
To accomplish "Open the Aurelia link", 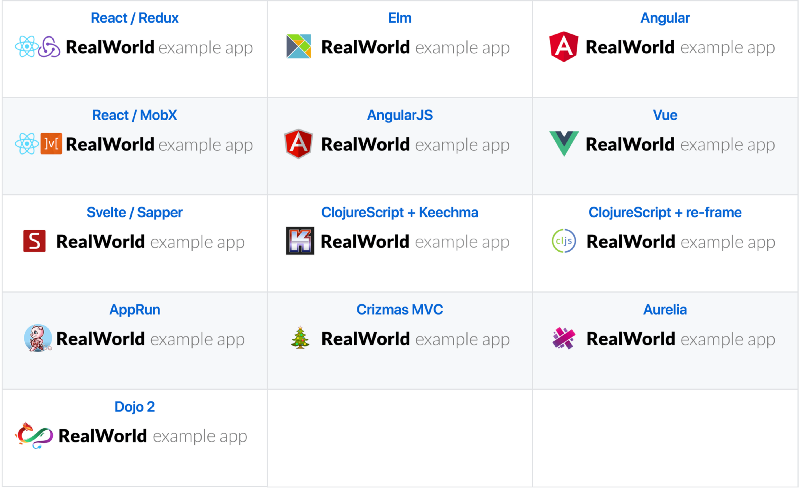I will pos(665,309).
